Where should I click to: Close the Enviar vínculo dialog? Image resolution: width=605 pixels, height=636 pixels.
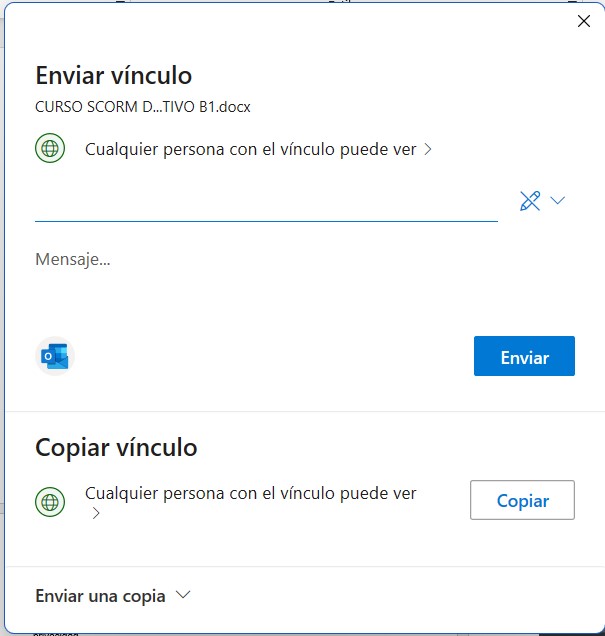click(584, 21)
